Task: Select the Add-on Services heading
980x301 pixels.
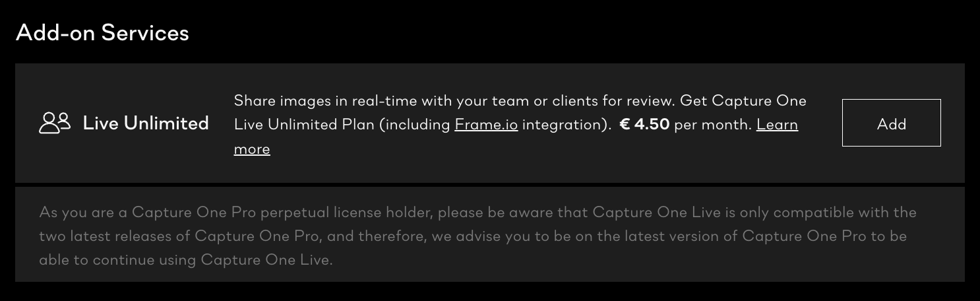Action: 102,33
